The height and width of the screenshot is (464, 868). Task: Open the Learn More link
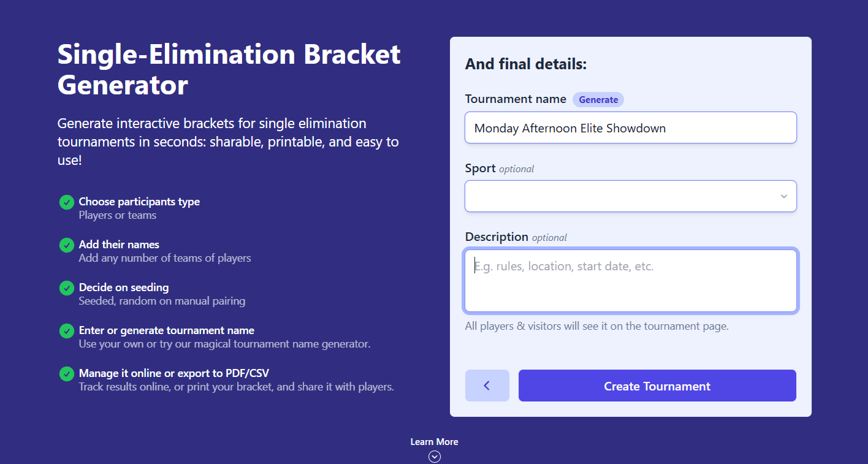coord(434,441)
